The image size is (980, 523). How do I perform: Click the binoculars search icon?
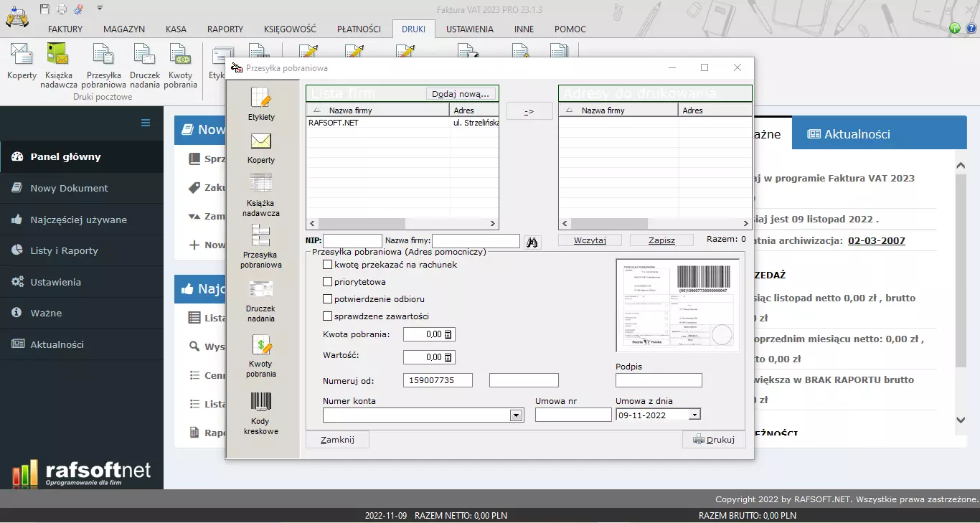coord(532,242)
